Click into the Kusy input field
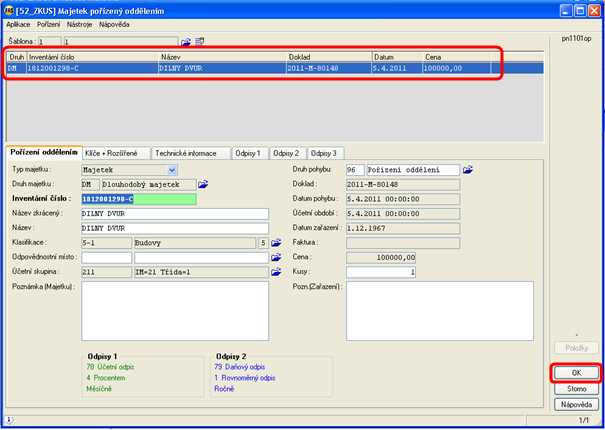The image size is (605, 430). [x=381, y=271]
